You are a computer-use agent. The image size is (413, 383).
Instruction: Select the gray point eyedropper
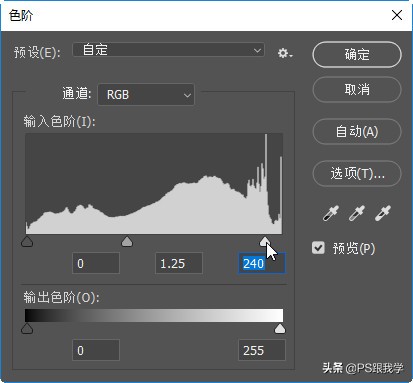click(357, 213)
